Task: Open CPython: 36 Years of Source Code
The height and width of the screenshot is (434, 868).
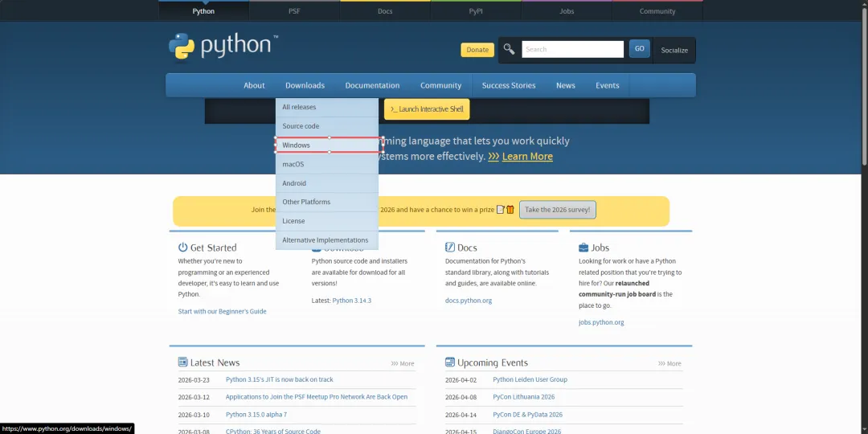Action: pyautogui.click(x=273, y=432)
